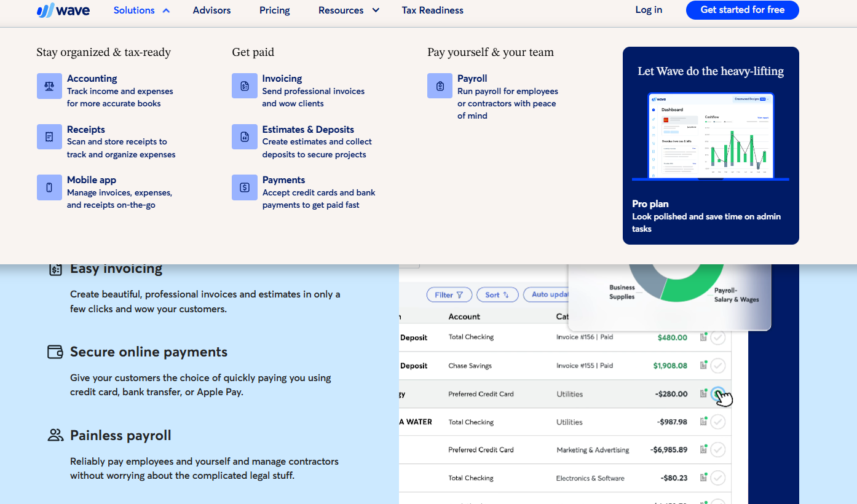Click the Get started for free button
Screen dimensions: 857x504
(x=742, y=10)
